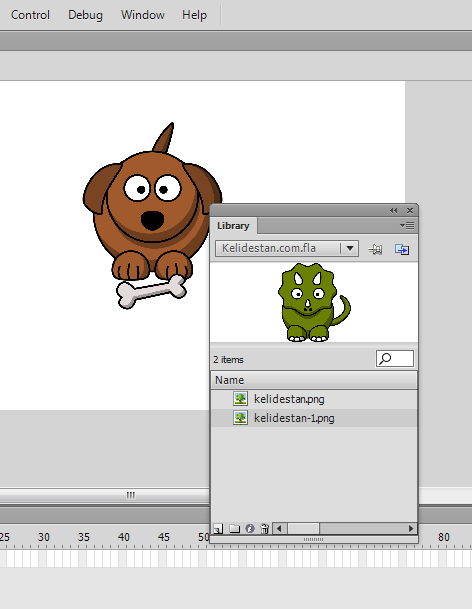Image resolution: width=472 pixels, height=609 pixels.
Task: Click the New Symbol icon in Library
Action: (x=218, y=529)
